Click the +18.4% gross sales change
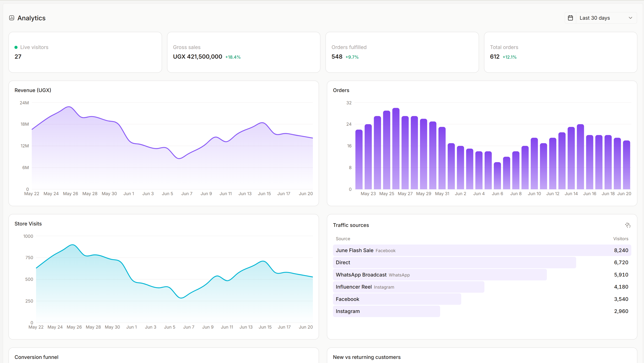 click(x=233, y=57)
